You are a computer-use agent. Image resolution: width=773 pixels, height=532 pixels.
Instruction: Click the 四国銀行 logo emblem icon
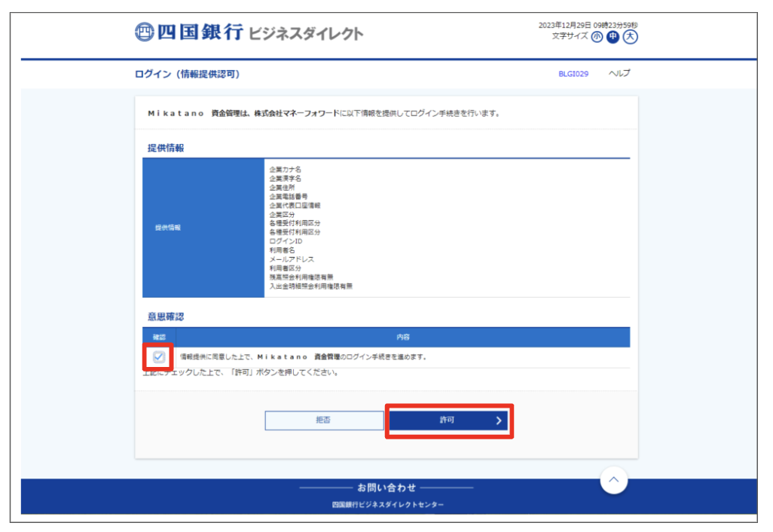[145, 32]
